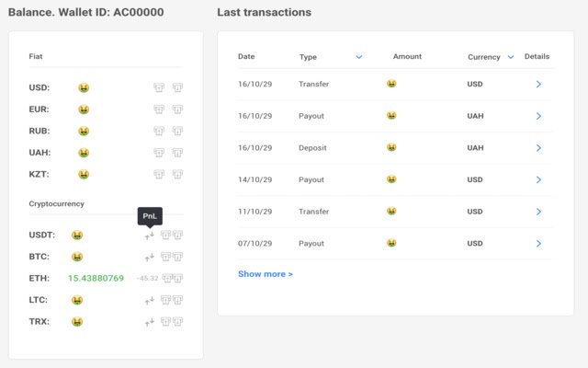The height and width of the screenshot is (368, 588).
Task: Click the down-arrow wallet icon in RUB row
Action: click(x=177, y=131)
